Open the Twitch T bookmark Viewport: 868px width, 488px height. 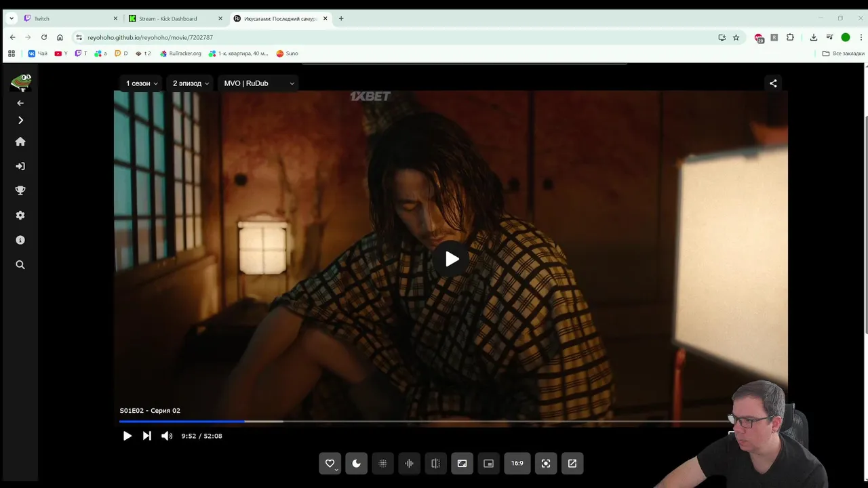pyautogui.click(x=81, y=54)
